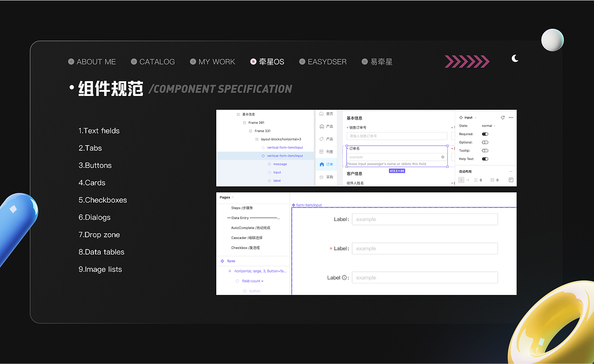
Task: Toggle the Optional switch
Action: (485, 142)
